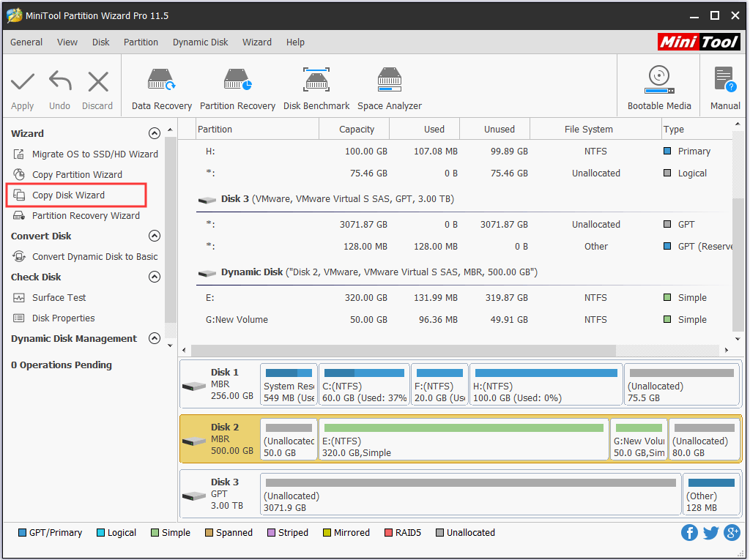Select the Surface Test sidebar icon
Screen dimensions: 750x560
19,297
